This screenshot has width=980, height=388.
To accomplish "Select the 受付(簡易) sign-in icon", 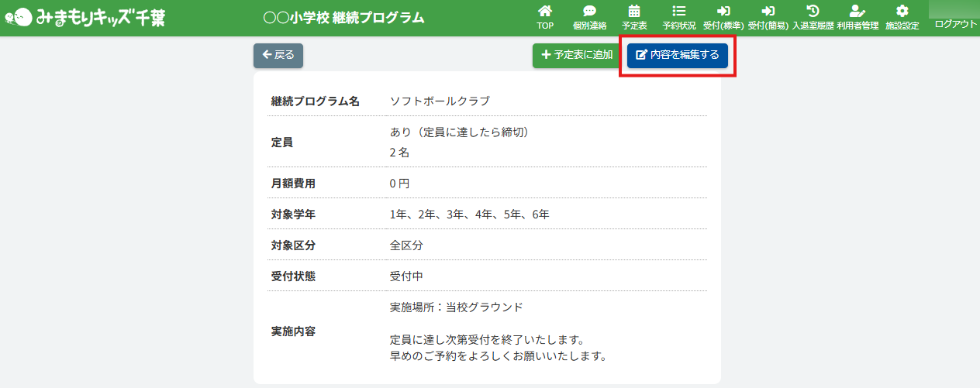I will 768,12.
